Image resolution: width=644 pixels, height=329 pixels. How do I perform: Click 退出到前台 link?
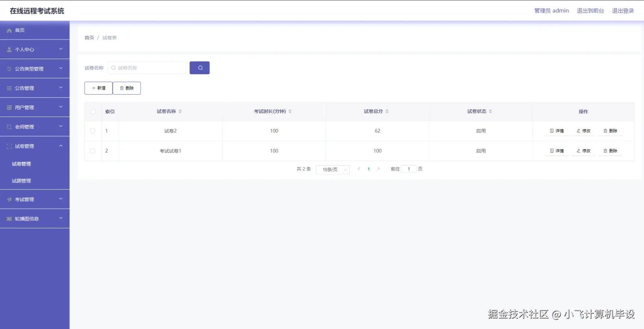(590, 11)
